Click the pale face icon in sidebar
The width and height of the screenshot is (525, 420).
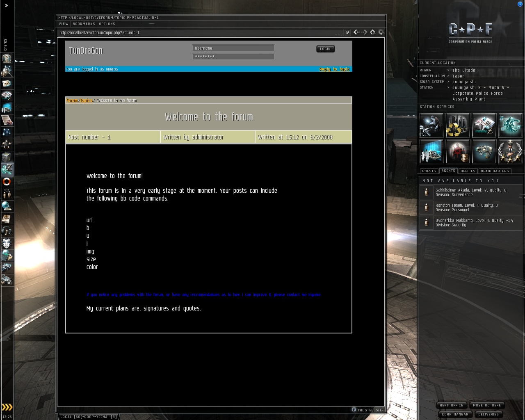(x=7, y=243)
